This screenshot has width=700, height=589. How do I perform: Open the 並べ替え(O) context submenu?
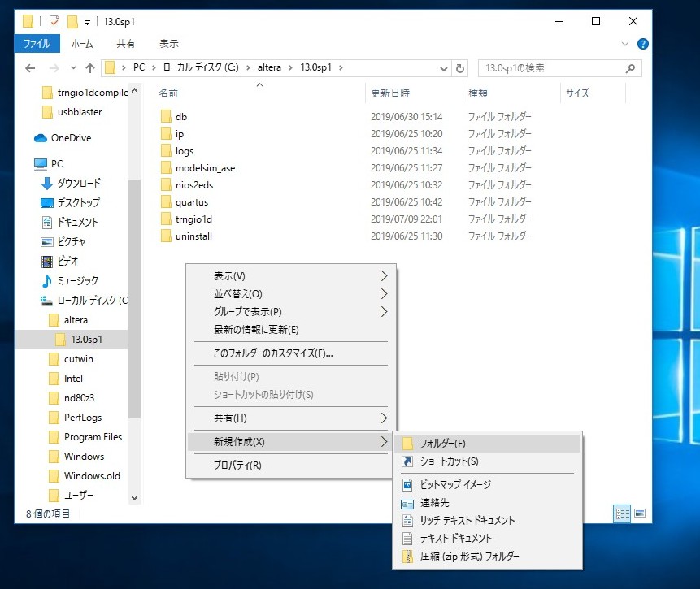[x=291, y=294]
